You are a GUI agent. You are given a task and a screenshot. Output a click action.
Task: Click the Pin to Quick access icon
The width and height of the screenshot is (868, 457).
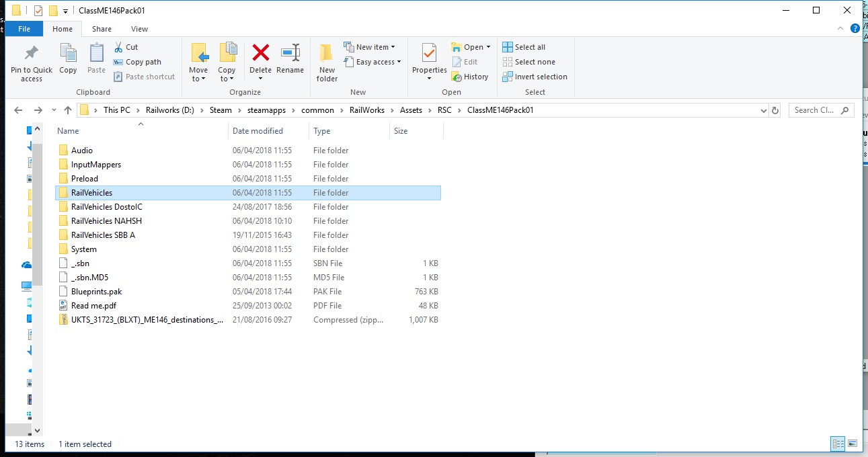click(x=31, y=53)
